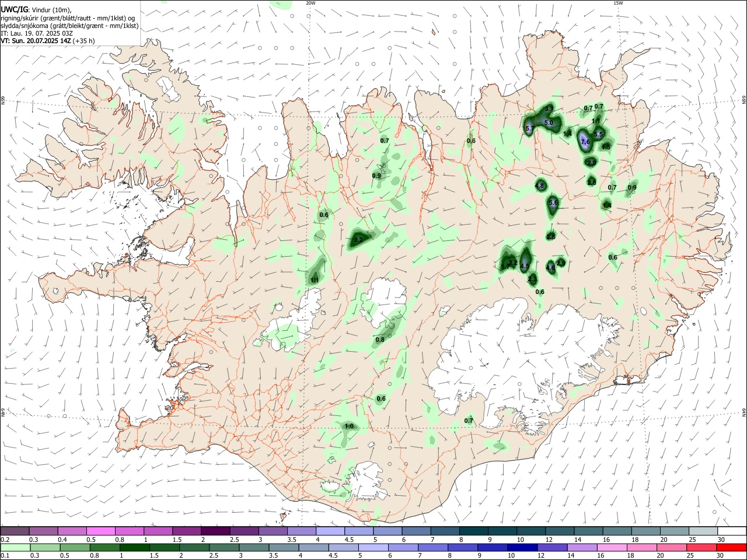747x560 pixels.
Task: Click the UWC/IG Vindur (10m) title line
Action: [36, 9]
